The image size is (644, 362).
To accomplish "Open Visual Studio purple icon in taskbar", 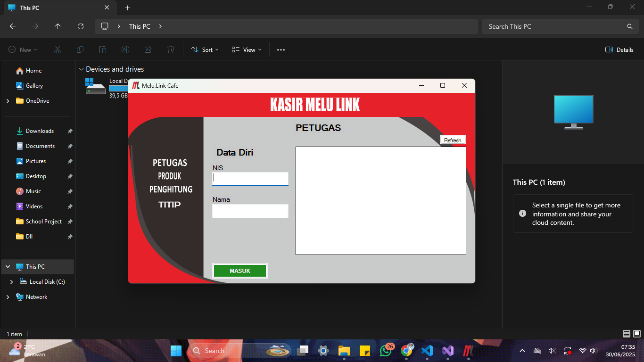I will tap(448, 351).
